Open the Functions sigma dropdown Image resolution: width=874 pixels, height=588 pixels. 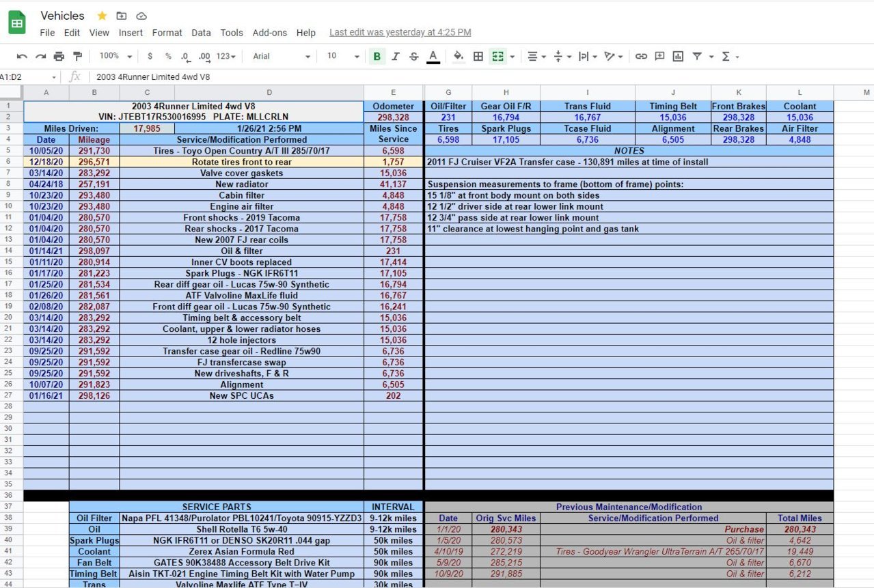click(x=730, y=56)
